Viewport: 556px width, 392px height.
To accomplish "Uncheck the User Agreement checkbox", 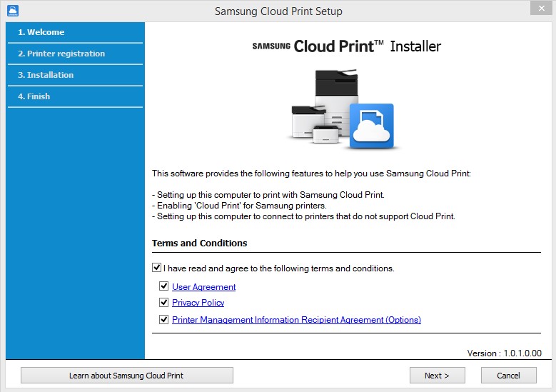I will (163, 286).
